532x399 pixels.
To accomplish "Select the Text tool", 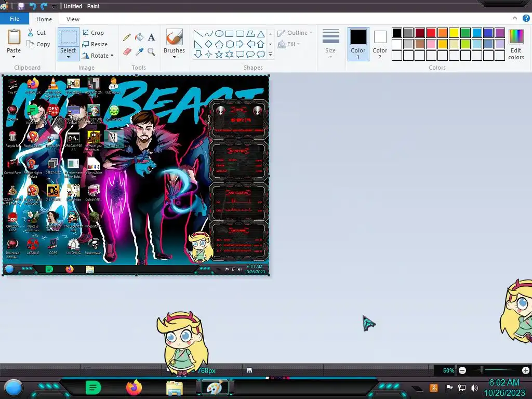I will 151,37.
